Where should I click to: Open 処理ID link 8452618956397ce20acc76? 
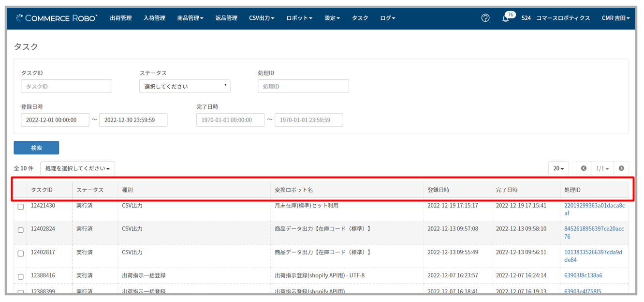coord(594,232)
